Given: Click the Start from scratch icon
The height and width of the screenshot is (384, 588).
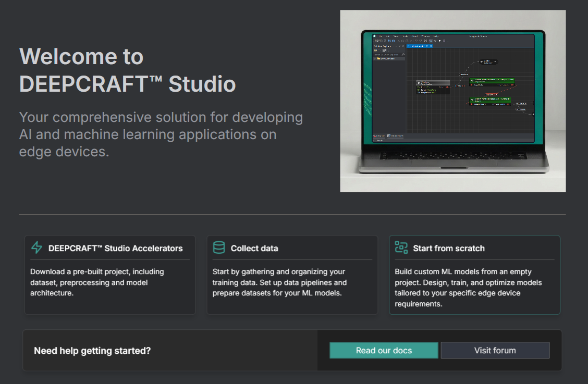Looking at the screenshot, I should (401, 248).
